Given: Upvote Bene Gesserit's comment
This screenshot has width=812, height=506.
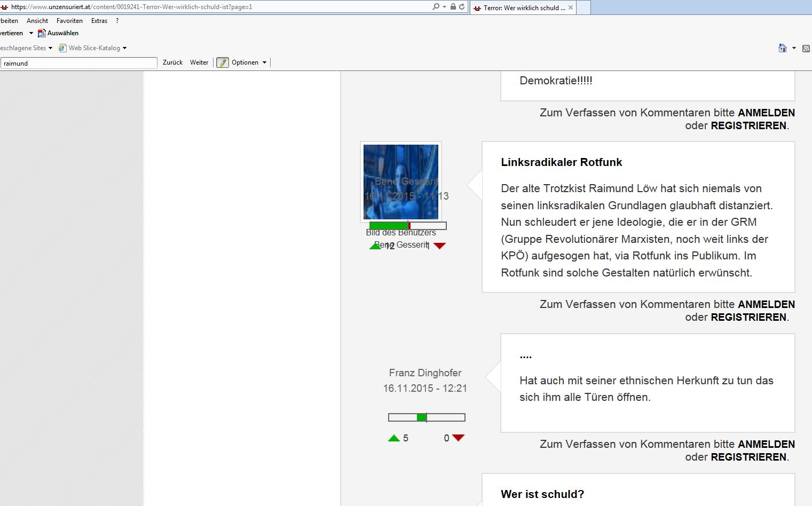Looking at the screenshot, I should 375,246.
